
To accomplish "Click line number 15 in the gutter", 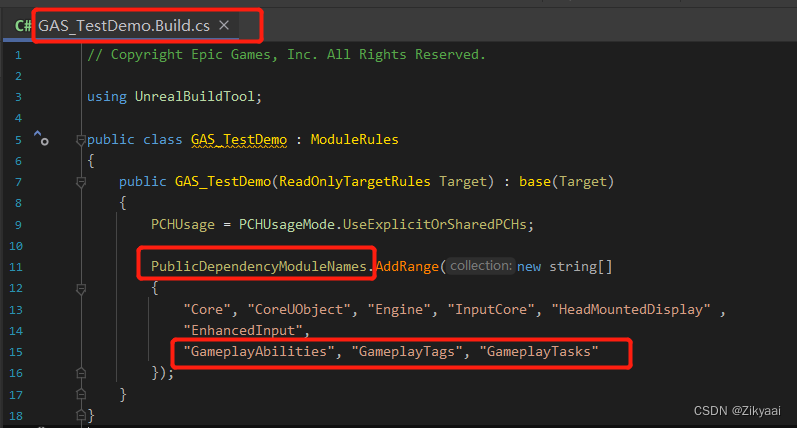I will click(16, 352).
